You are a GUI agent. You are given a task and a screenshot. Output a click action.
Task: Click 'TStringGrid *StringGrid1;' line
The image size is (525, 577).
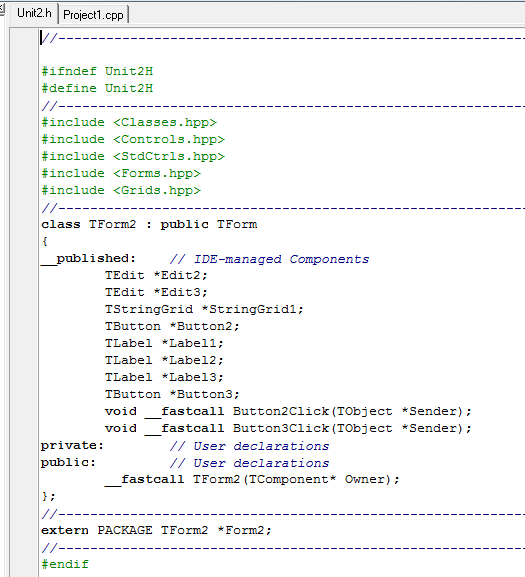click(x=204, y=309)
